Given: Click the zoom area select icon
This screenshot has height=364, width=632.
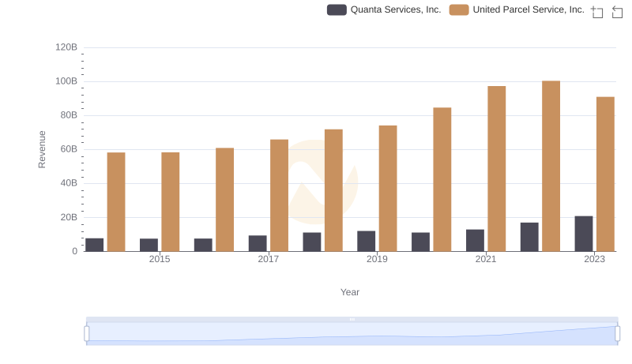Looking at the screenshot, I should (597, 12).
